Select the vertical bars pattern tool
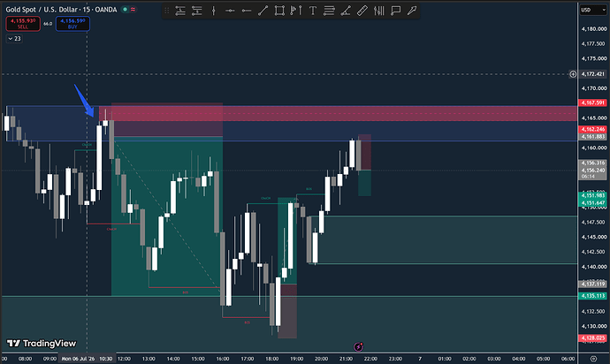Image resolution: width=610 pixels, height=364 pixels. click(x=379, y=11)
